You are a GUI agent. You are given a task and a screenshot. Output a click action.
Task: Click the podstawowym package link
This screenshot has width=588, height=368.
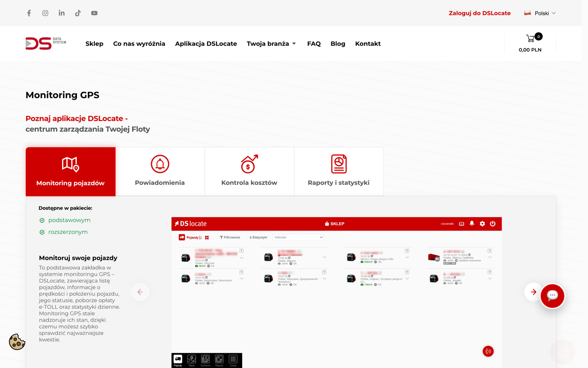(69, 220)
